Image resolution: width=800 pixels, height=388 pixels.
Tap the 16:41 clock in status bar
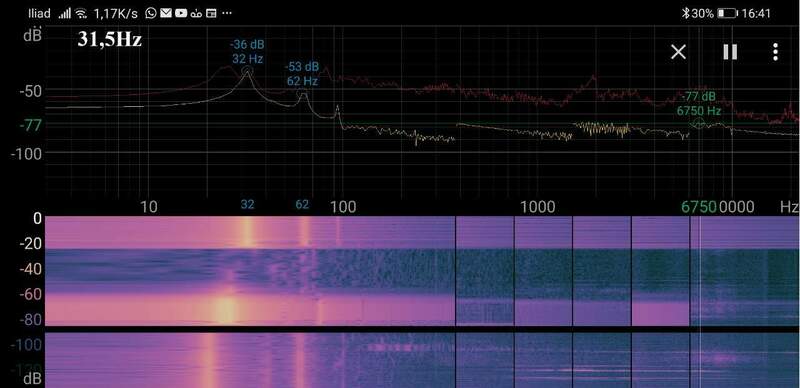coord(756,13)
